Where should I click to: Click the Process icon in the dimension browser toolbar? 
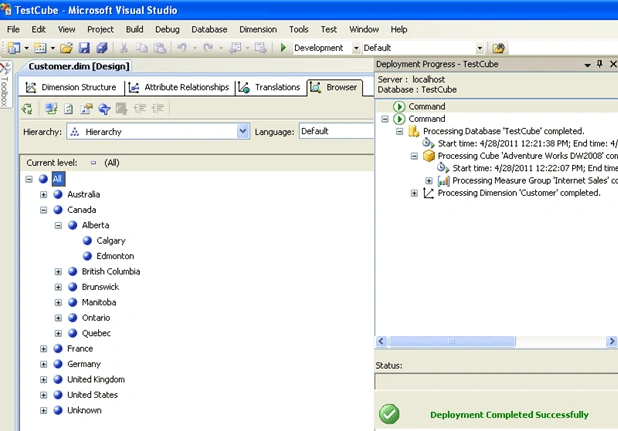27,109
